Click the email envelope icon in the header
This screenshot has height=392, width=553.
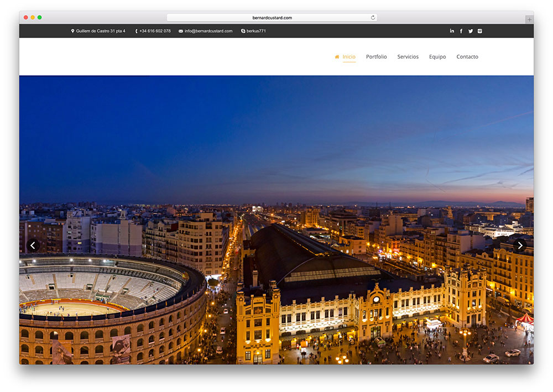[x=180, y=31]
